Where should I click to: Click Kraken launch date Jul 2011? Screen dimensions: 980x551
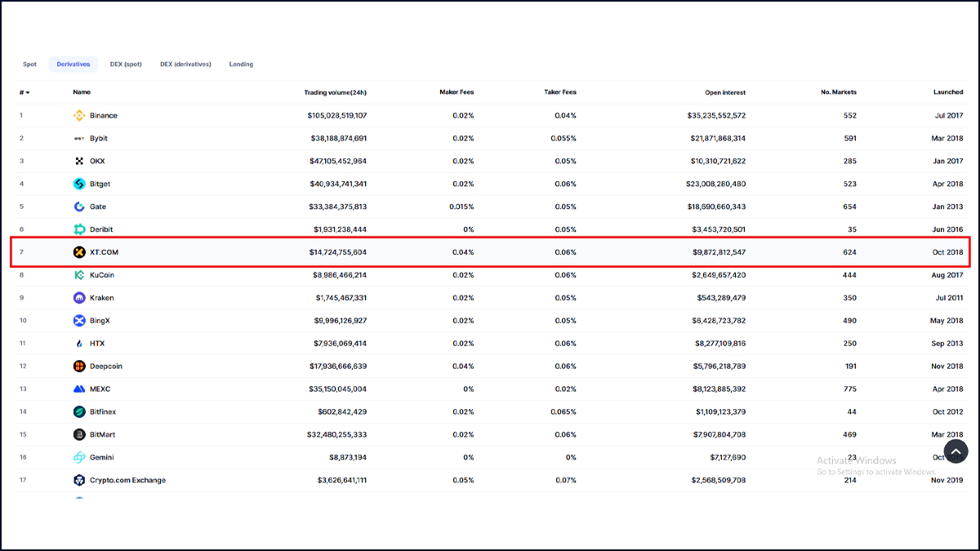click(949, 298)
